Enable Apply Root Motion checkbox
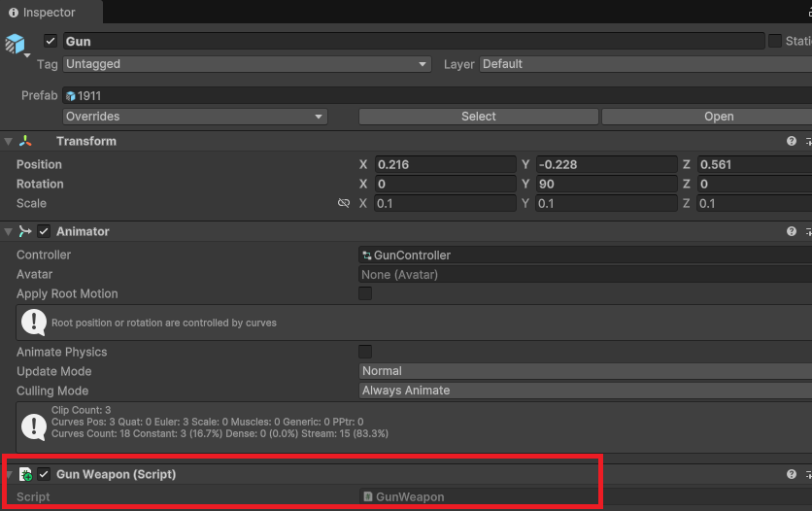Image resolution: width=812 pixels, height=511 pixels. click(x=365, y=293)
